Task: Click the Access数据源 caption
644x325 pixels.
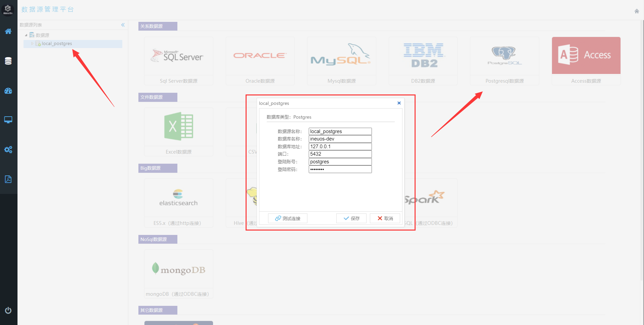Action: 586,81
